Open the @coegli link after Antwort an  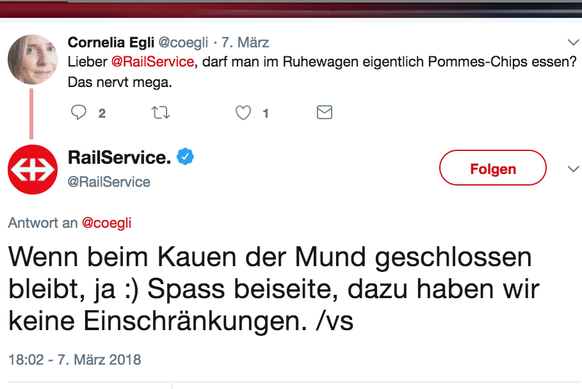pos(107,223)
